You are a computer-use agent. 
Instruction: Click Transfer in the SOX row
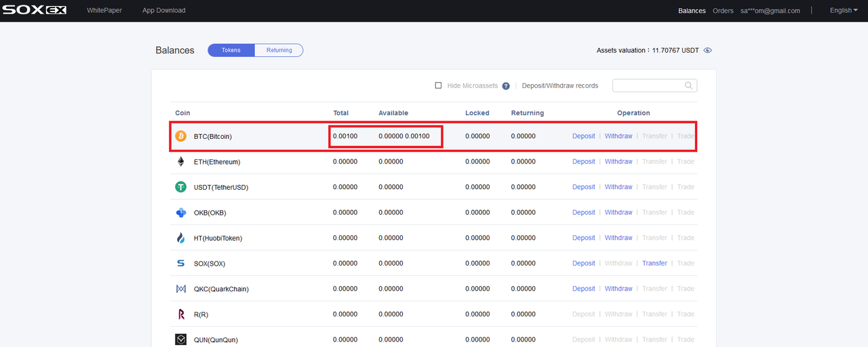pyautogui.click(x=654, y=263)
